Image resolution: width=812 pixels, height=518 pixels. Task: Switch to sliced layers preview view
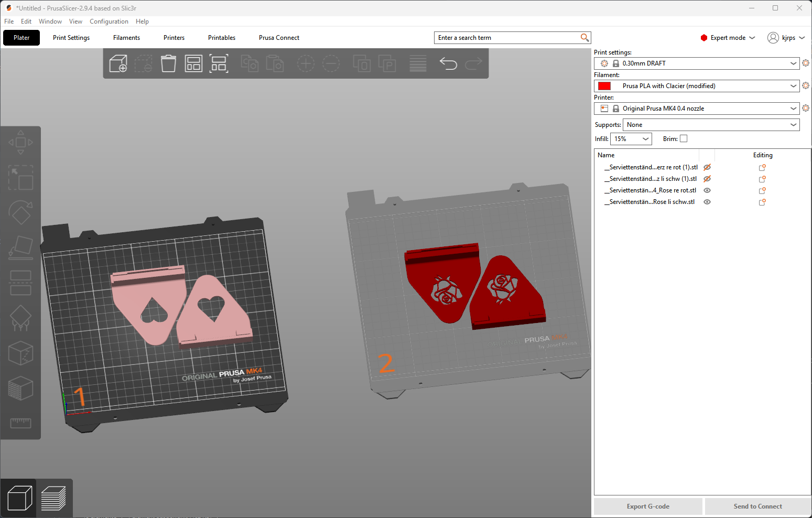(53, 498)
